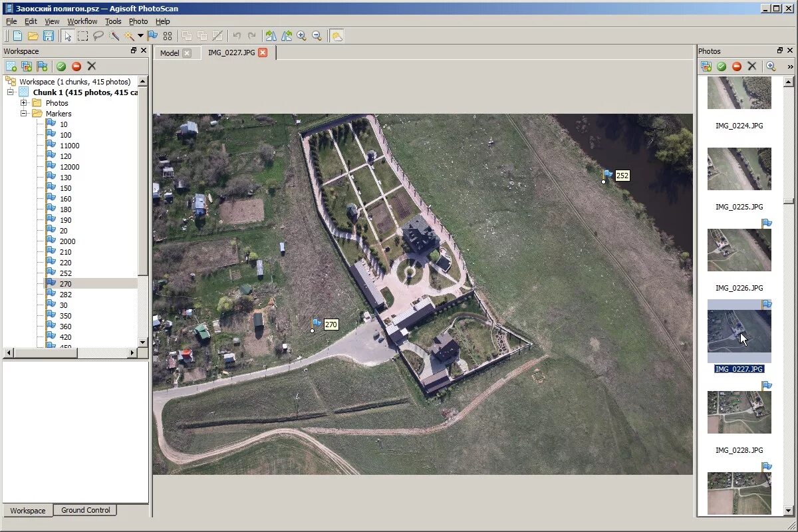Open the Workflow menu
Image resolution: width=798 pixels, height=532 pixels.
pos(82,21)
